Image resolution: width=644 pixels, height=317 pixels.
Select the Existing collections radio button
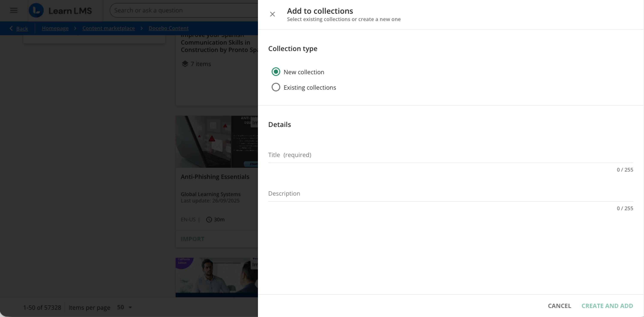[x=276, y=87]
